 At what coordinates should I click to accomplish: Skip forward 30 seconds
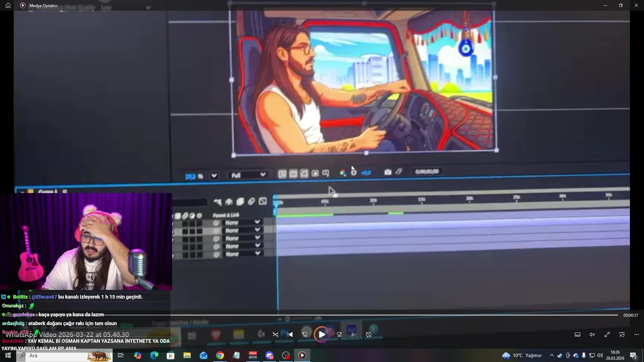(339, 334)
